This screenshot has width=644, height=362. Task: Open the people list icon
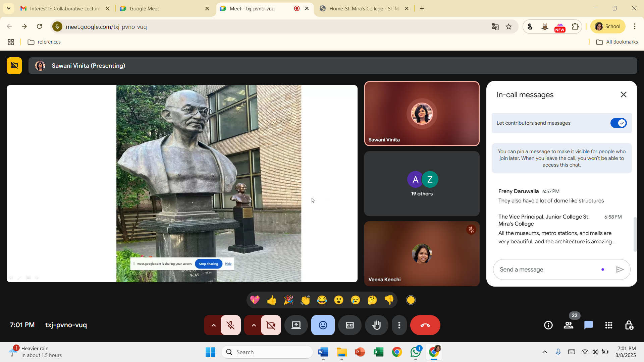tap(569, 325)
